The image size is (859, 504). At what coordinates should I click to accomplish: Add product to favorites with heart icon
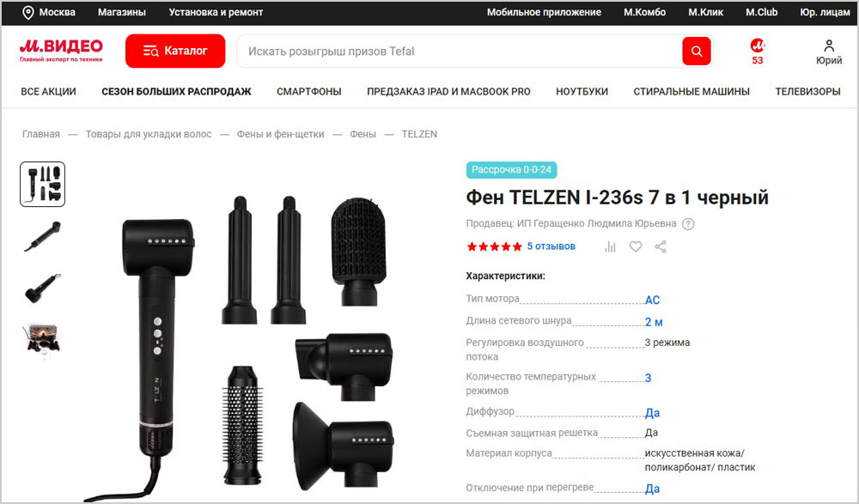tap(636, 246)
